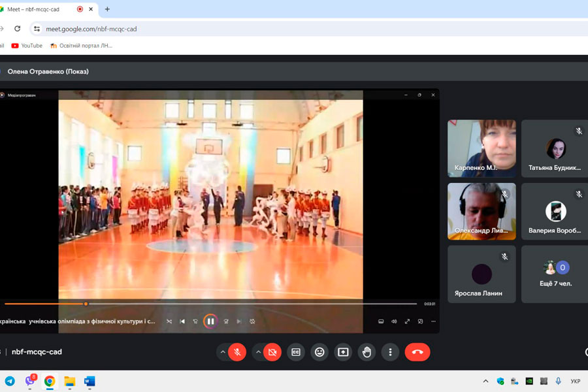
Task: Toggle the microphone on
Action: [237, 352]
